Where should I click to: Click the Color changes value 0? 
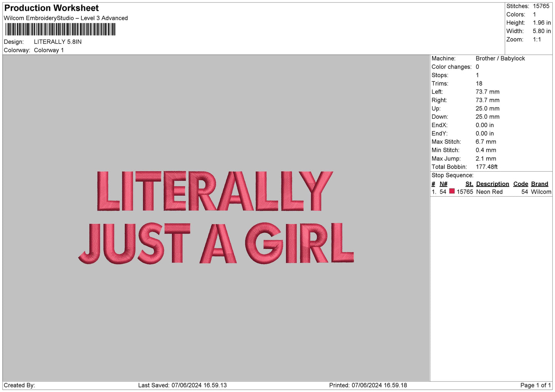(x=477, y=67)
